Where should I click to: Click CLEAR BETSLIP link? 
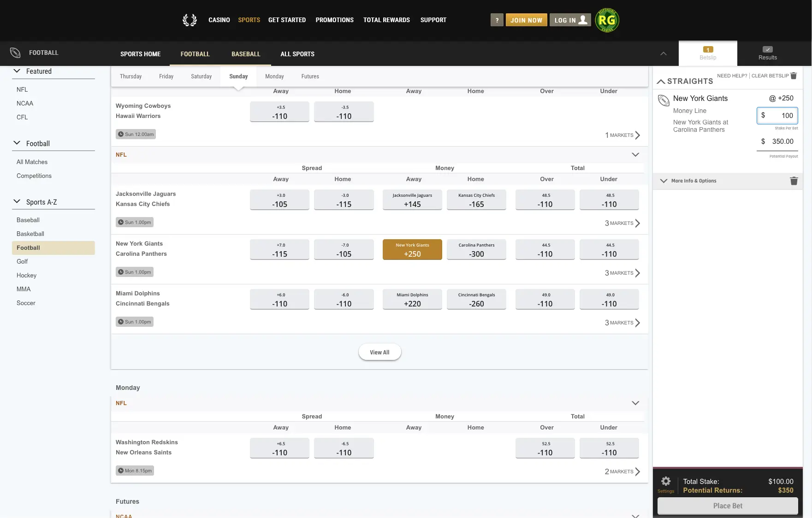pyautogui.click(x=770, y=76)
